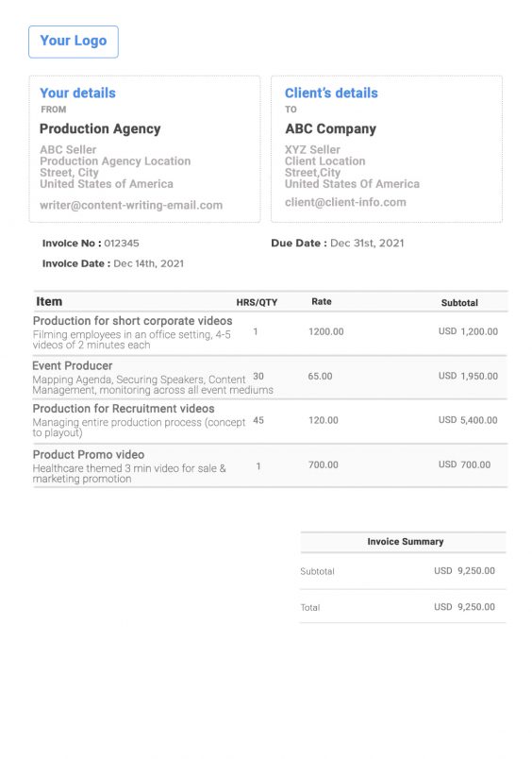Click the Invoice Date Dec 14th, 2021
Image resolution: width=532 pixels, height=759 pixels.
[148, 263]
